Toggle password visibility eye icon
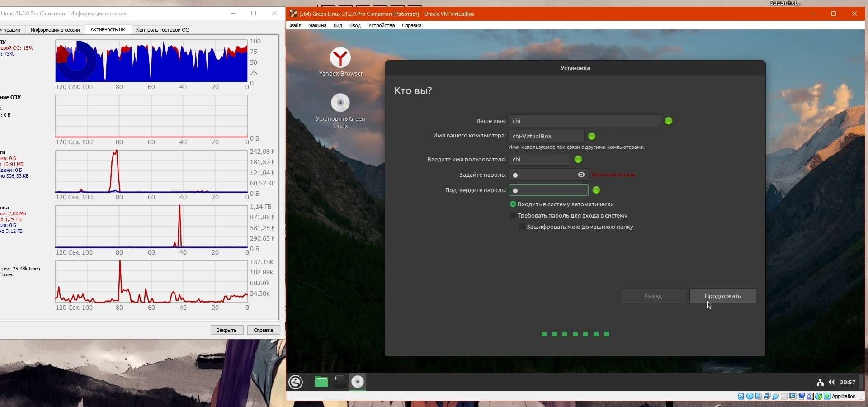 (581, 175)
